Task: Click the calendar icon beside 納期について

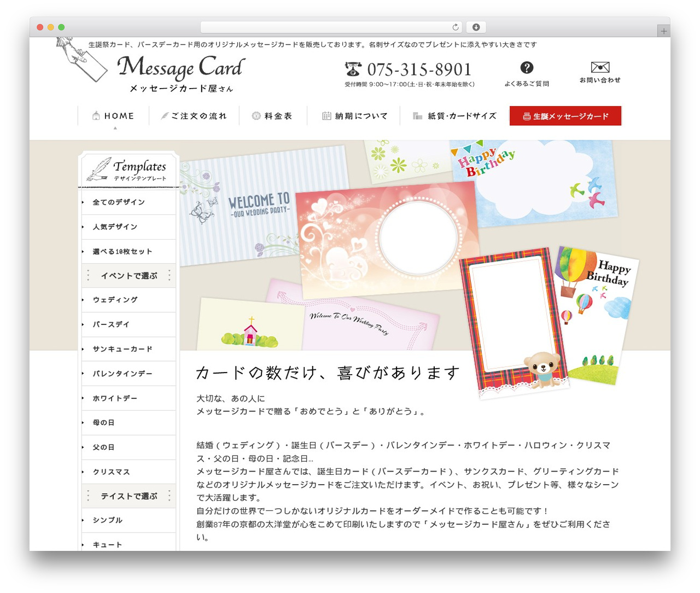Action: pyautogui.click(x=326, y=116)
